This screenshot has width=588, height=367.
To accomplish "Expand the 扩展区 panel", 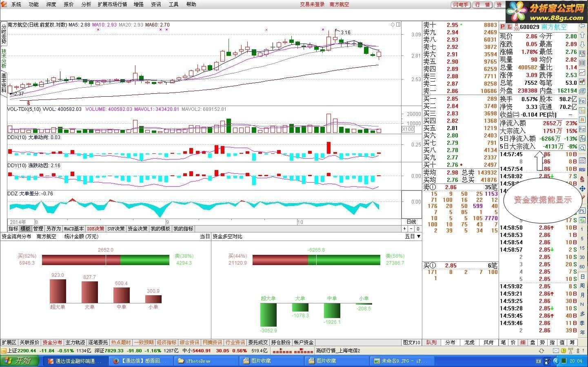I will point(9,343).
